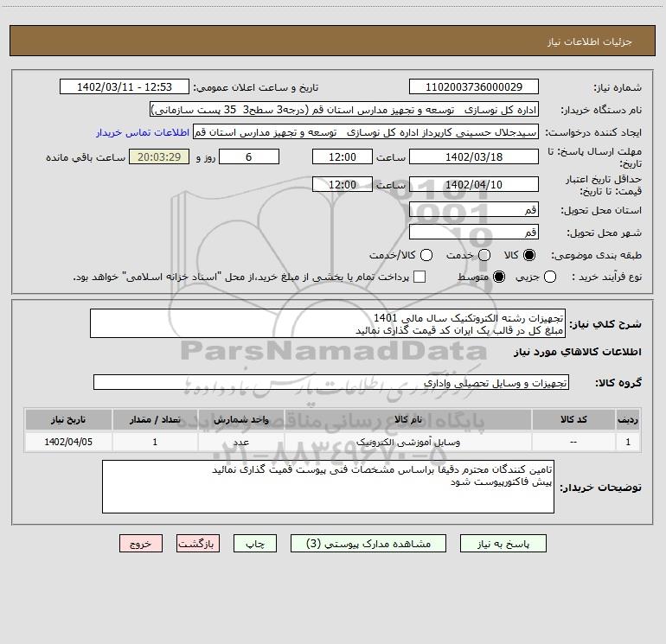Click the تاریخ نیاز column header
This screenshot has width=666, height=644.
point(68,419)
